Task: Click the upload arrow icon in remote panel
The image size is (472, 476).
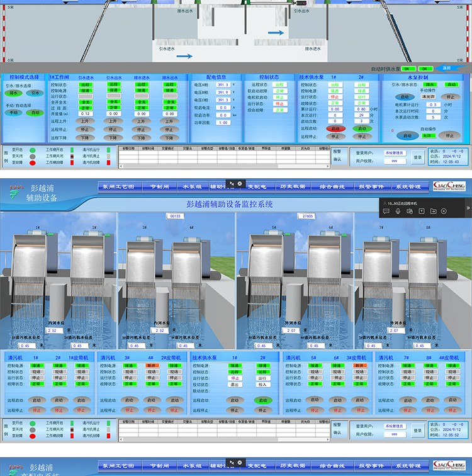Action: [422, 212]
